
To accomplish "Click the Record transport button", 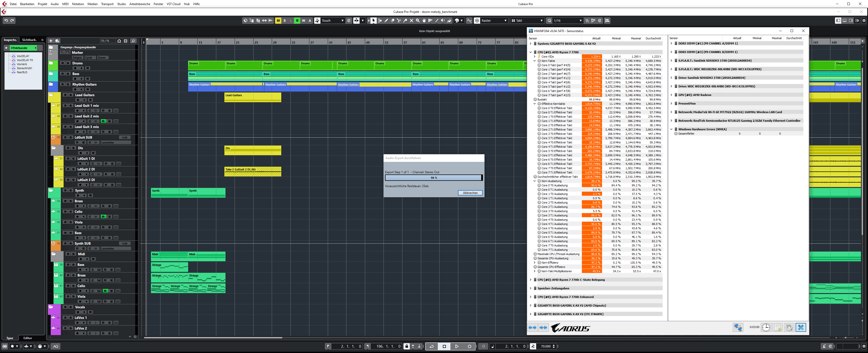I will pos(469,346).
